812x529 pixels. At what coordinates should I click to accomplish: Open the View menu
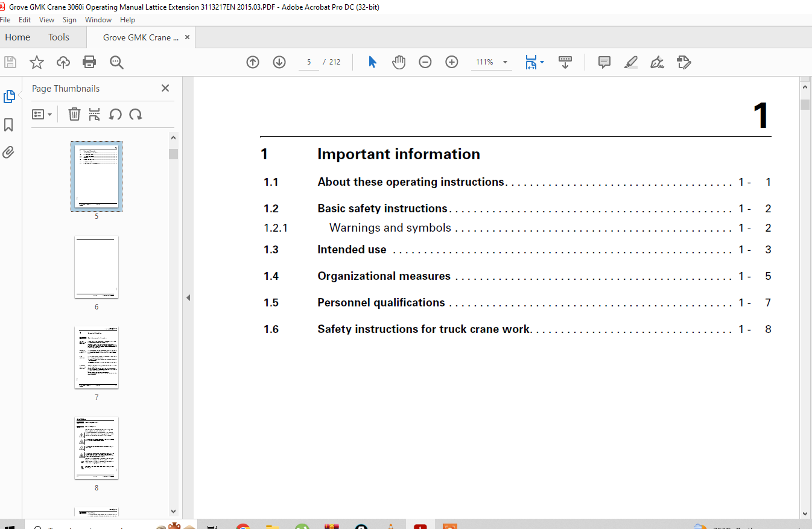pyautogui.click(x=46, y=20)
